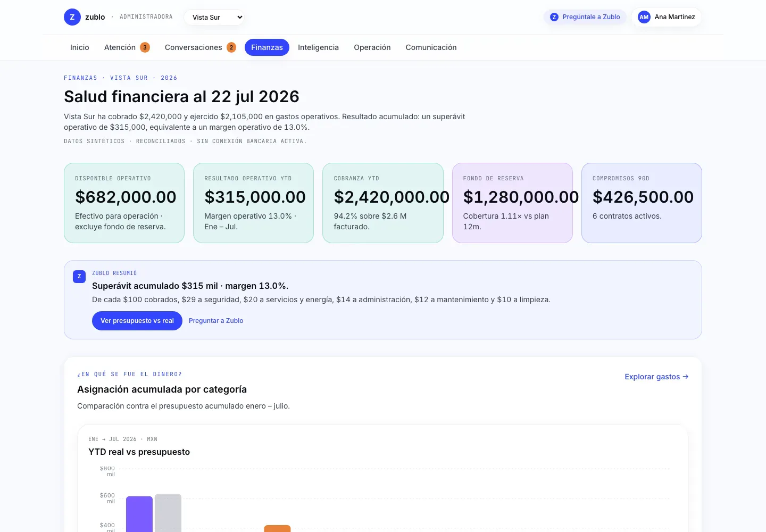Open the Ana Martínez user menu
The height and width of the screenshot is (532, 766).
click(667, 17)
